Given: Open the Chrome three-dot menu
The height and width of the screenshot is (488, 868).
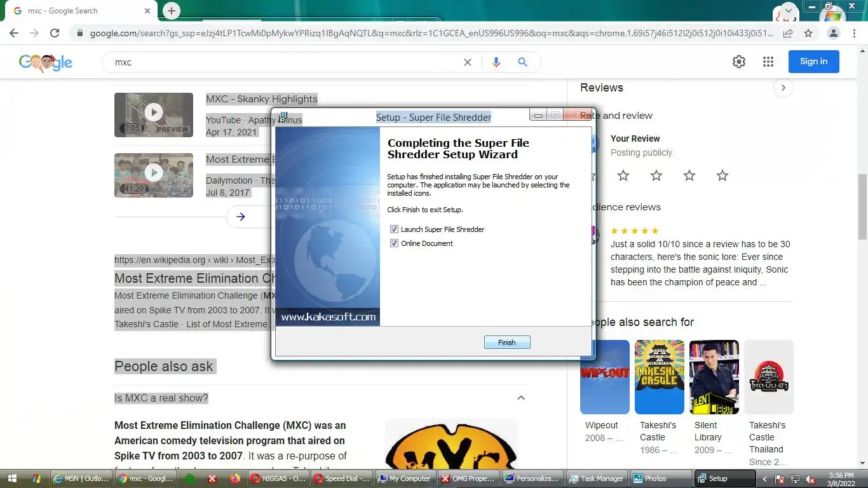Looking at the screenshot, I should click(855, 34).
